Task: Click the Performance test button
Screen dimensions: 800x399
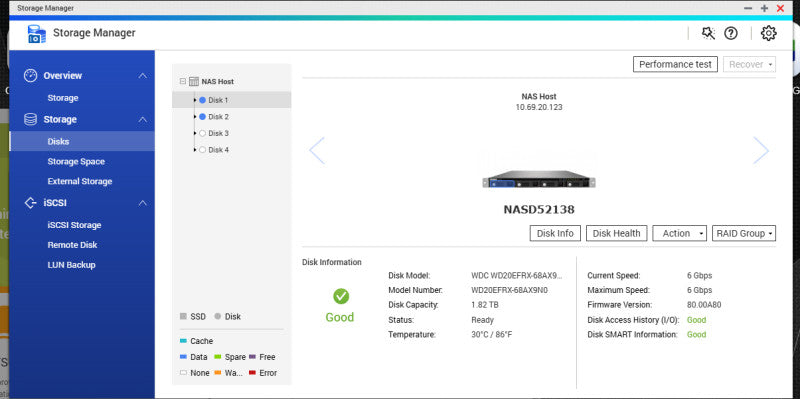Action: coord(676,64)
